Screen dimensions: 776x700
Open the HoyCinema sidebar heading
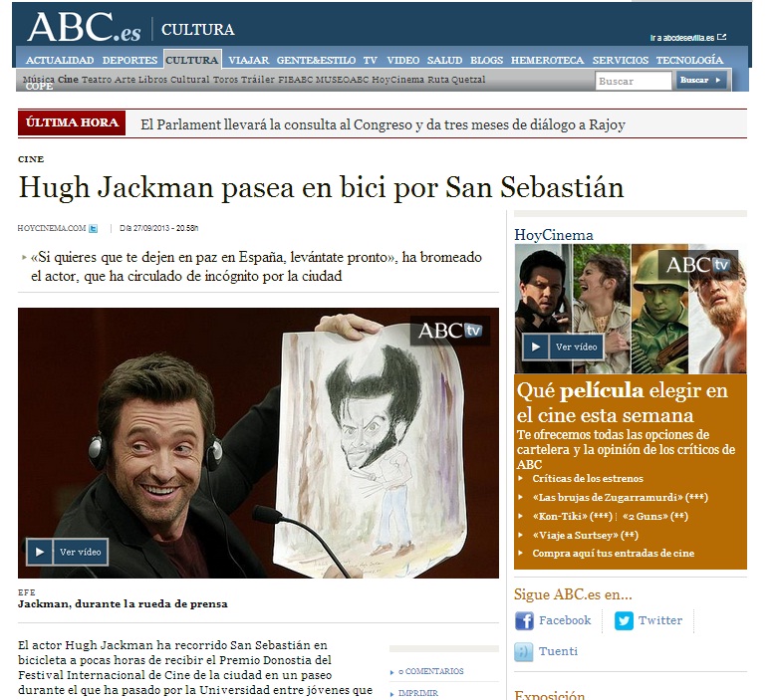(x=553, y=234)
